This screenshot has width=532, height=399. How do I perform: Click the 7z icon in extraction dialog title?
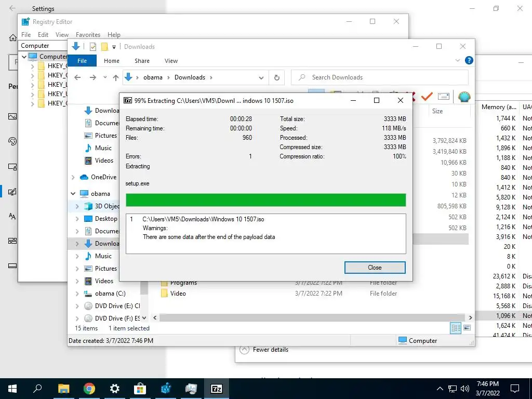point(128,100)
